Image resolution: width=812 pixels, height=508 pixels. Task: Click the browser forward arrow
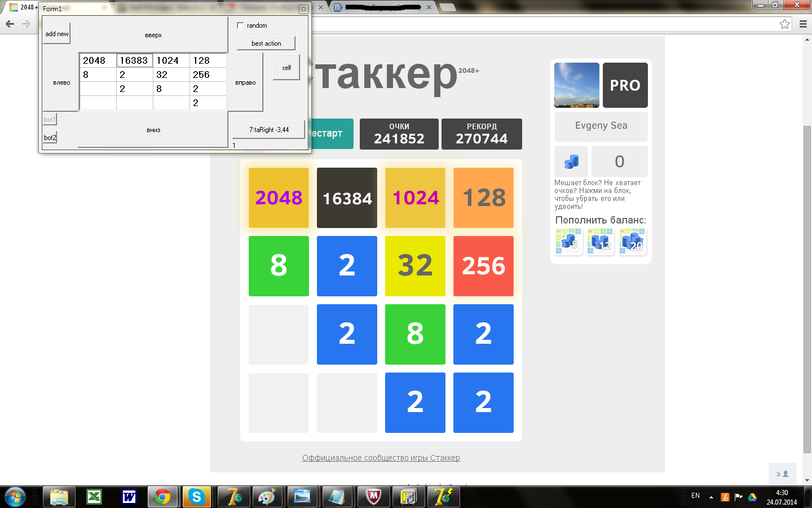[26, 24]
